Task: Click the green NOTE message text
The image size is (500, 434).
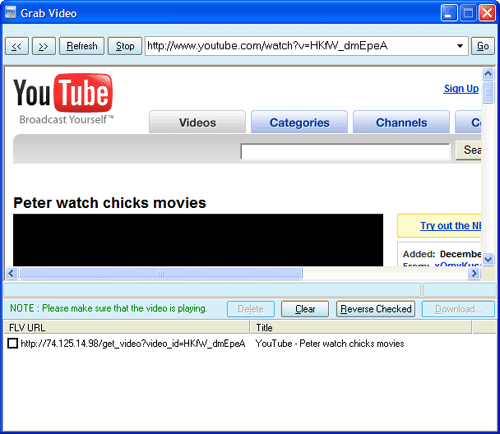Action: [108, 308]
